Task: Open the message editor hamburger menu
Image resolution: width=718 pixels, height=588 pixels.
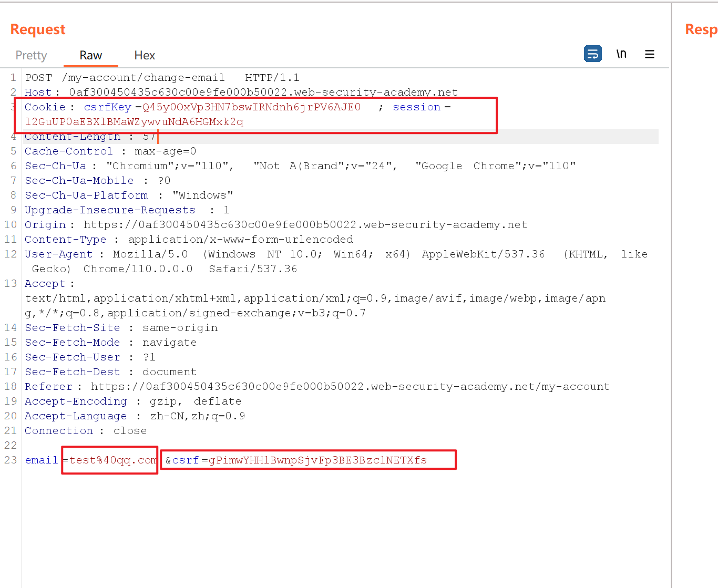Action: (x=650, y=54)
